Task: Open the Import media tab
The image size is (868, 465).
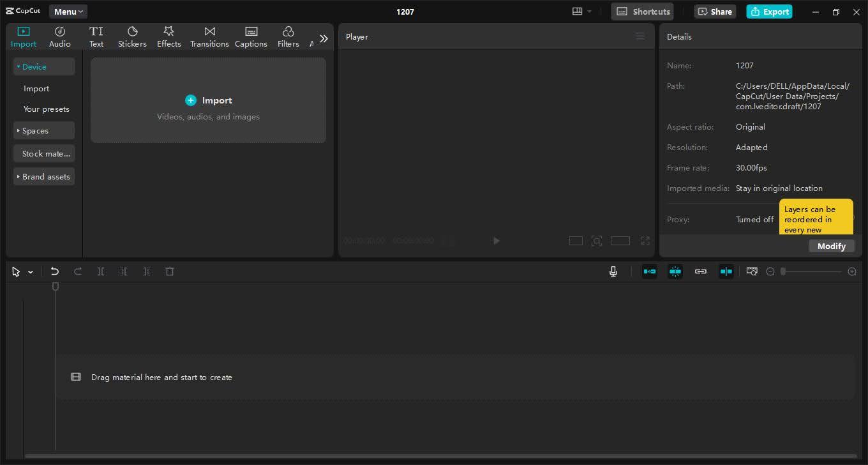Action: tap(24, 37)
